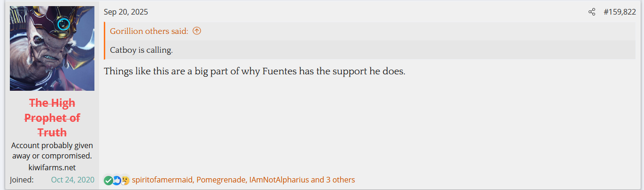Click the kiwifarms.net text under the username
Viewport: 644px width, 190px height.
click(52, 167)
